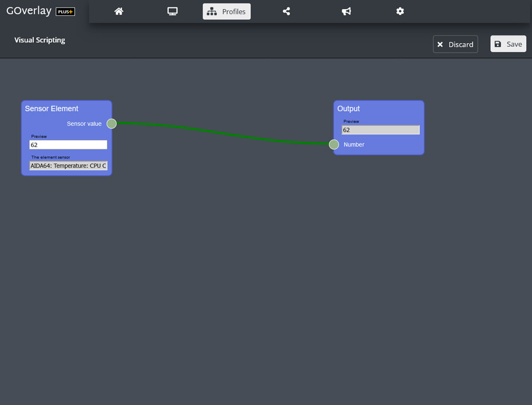
Task: Discard the visual script changes
Action: click(455, 44)
